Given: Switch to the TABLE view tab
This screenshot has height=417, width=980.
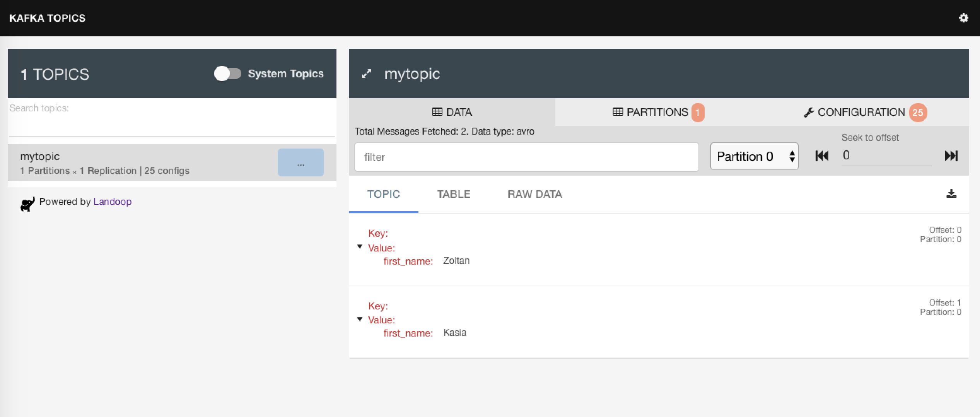Looking at the screenshot, I should [x=453, y=194].
